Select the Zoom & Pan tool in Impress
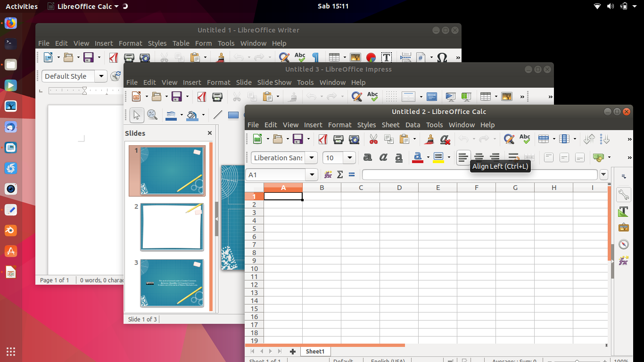 coord(152,115)
